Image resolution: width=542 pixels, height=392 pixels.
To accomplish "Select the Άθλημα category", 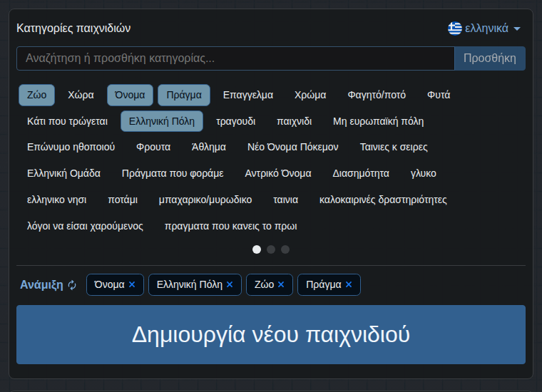I will (209, 147).
